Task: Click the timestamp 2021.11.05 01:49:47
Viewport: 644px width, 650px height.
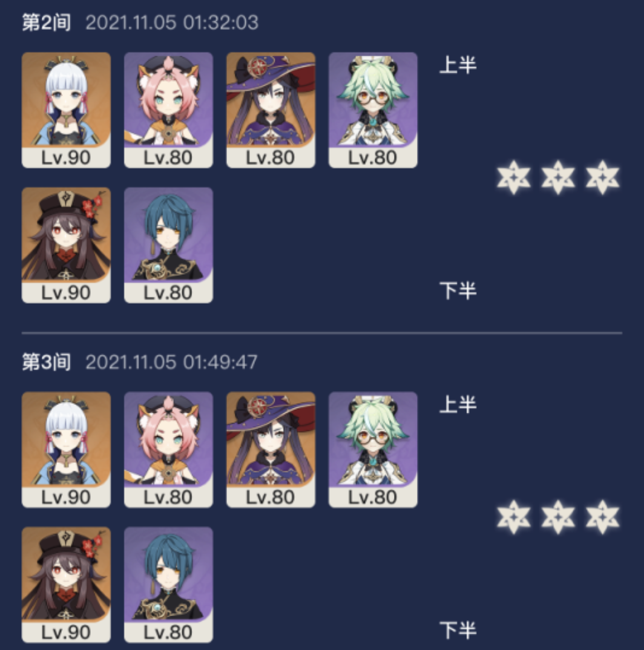Action: pos(171,362)
